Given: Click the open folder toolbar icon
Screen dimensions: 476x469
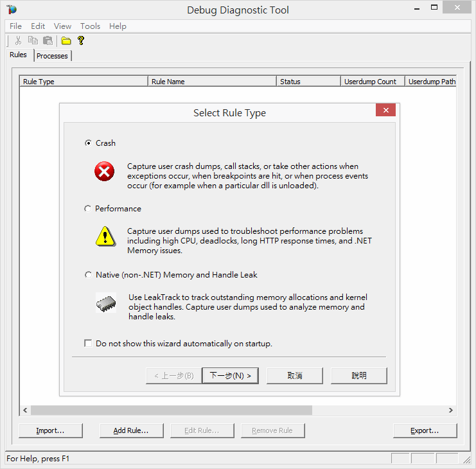Looking at the screenshot, I should [x=66, y=40].
